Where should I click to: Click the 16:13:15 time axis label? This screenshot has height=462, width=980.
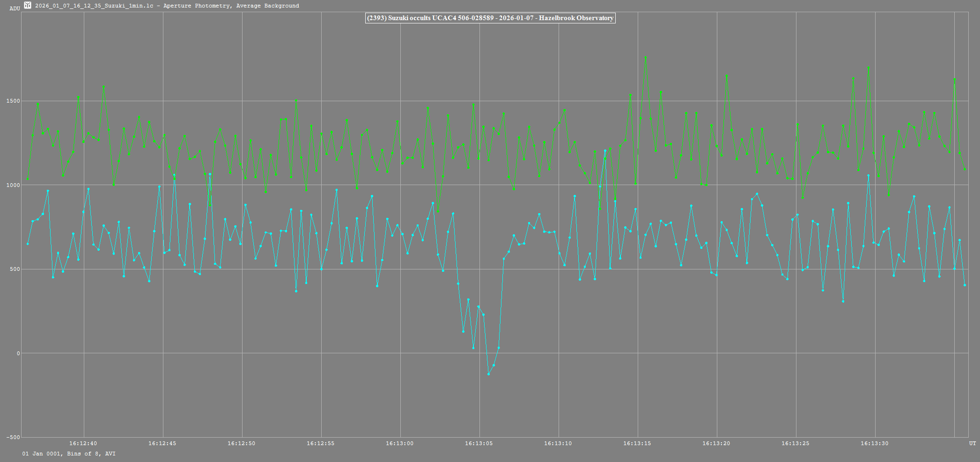point(637,443)
